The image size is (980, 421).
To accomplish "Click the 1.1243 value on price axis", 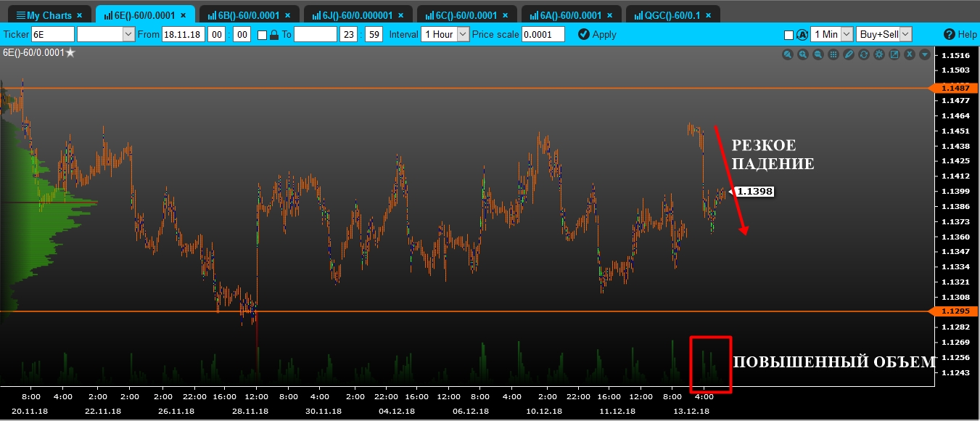I will pos(955,372).
